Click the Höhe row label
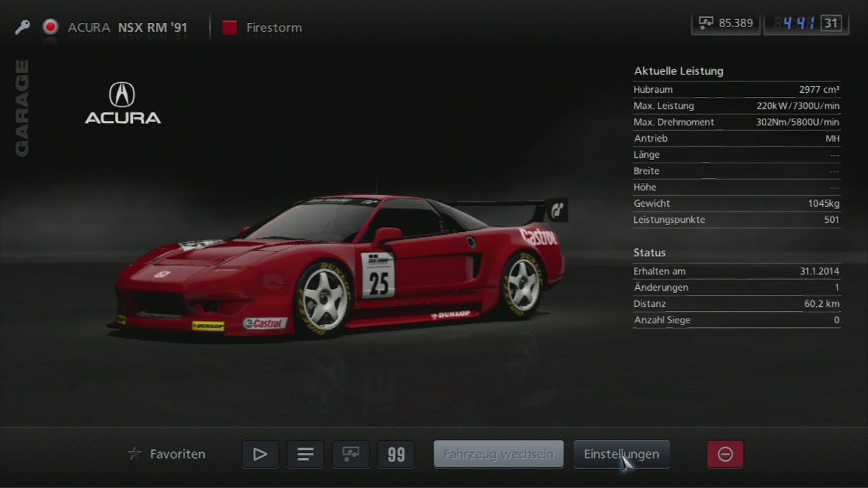This screenshot has width=868, height=488. [x=645, y=187]
